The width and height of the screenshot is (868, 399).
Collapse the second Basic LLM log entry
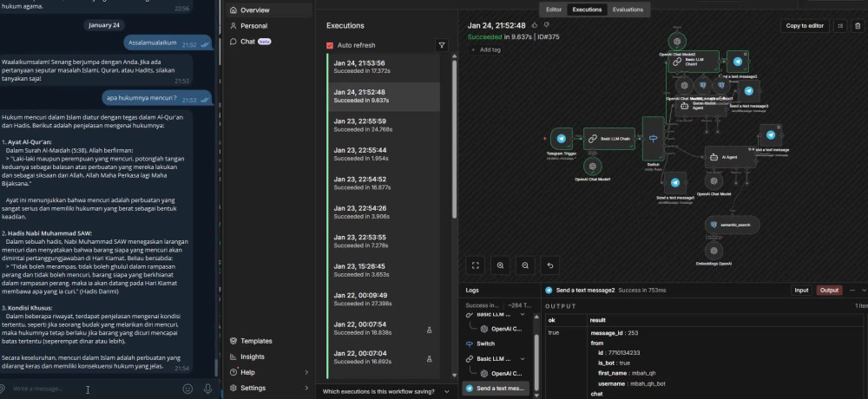pos(522,358)
